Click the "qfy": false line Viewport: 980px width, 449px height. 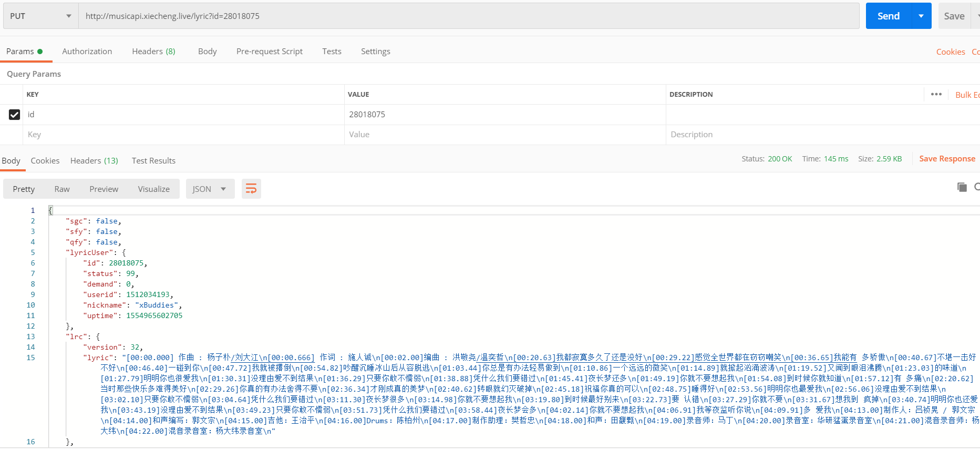point(94,242)
